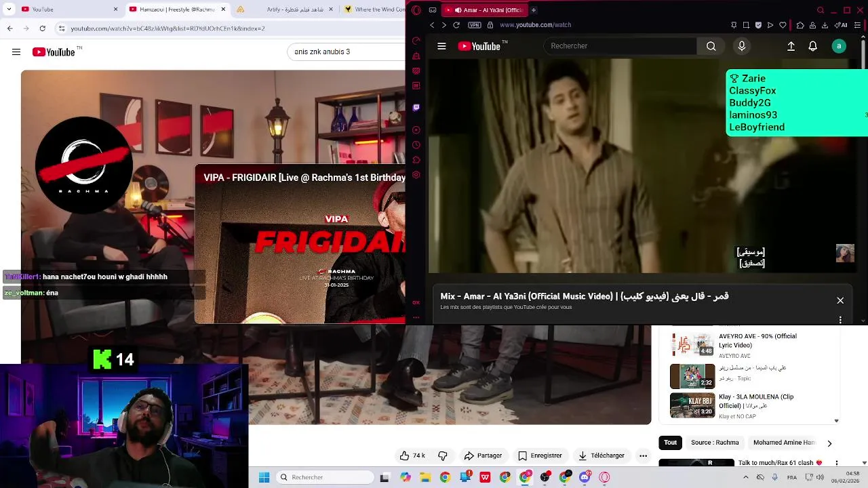Activate voice search microphone on YouTube
868x488 pixels.
[x=742, y=46]
